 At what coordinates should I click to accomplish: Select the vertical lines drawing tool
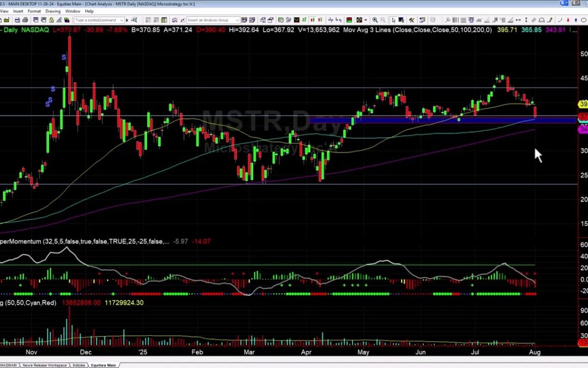point(455,20)
